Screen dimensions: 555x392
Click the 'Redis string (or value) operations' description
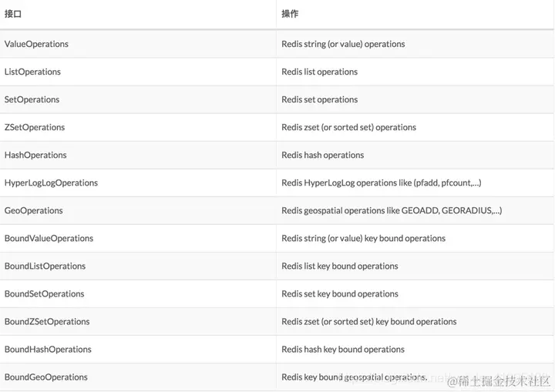[x=343, y=44]
